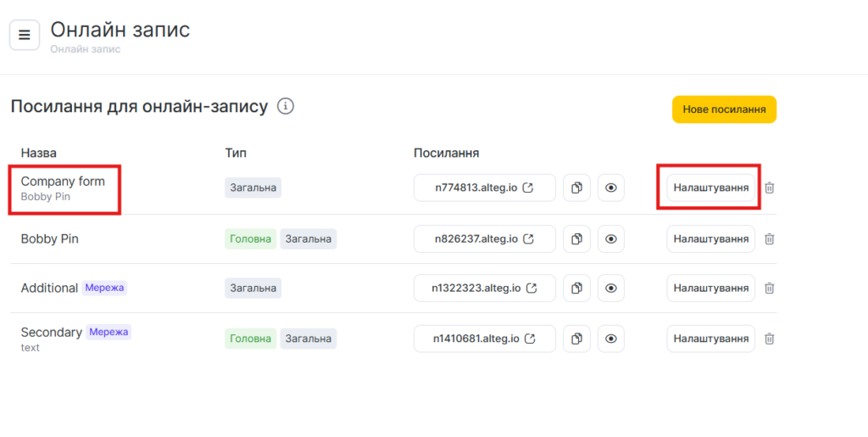The height and width of the screenshot is (437, 868).
Task: Open the hamburger menu
Action: point(25,35)
